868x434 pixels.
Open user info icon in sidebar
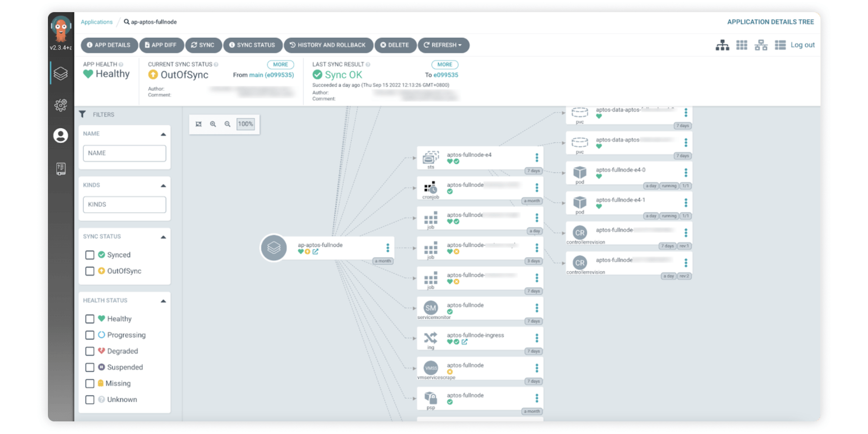click(61, 136)
